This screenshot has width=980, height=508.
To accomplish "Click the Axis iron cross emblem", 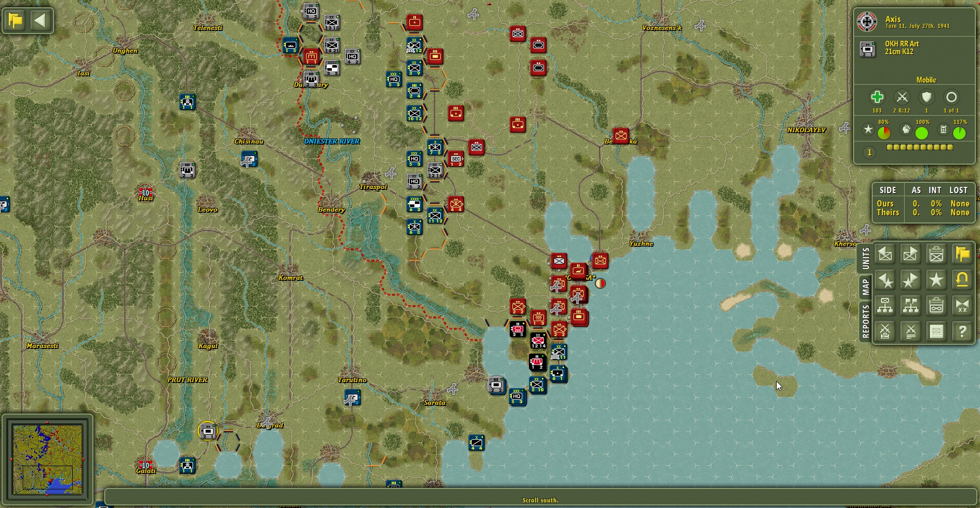I will tap(867, 22).
